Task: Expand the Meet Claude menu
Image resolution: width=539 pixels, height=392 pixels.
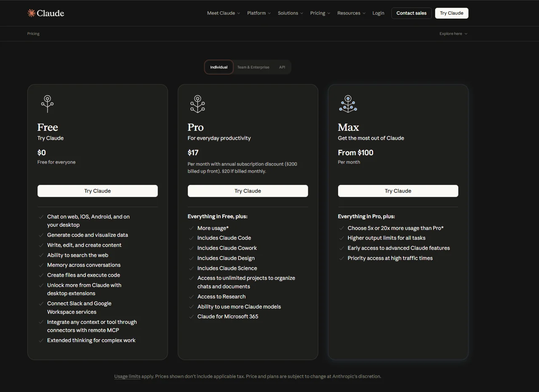Action: click(x=224, y=13)
